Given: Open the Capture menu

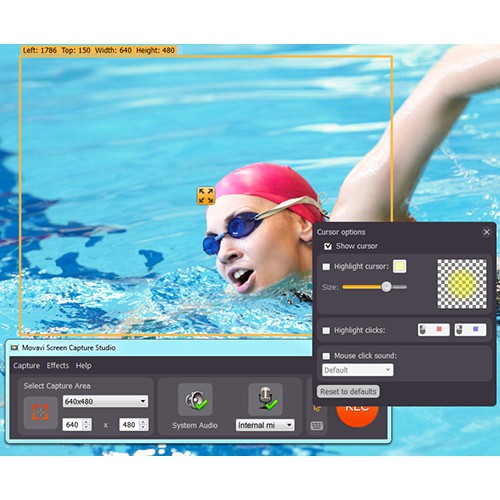Looking at the screenshot, I should pos(26,366).
